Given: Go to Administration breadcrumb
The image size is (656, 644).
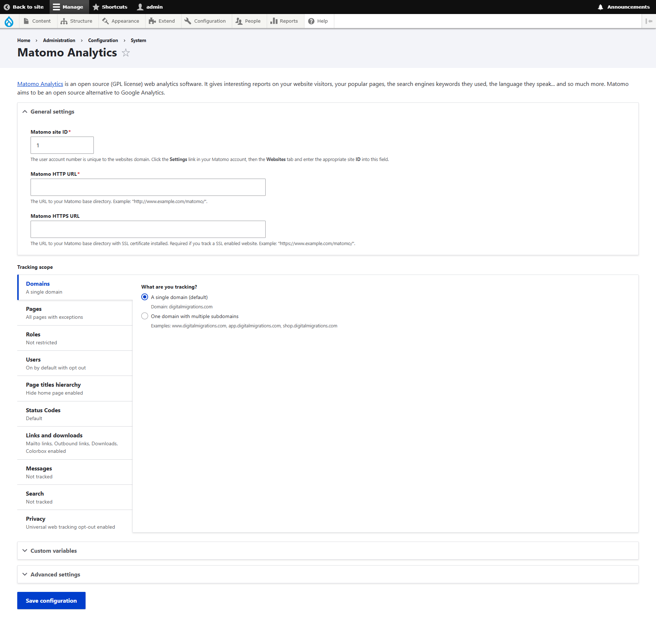Looking at the screenshot, I should click(59, 40).
